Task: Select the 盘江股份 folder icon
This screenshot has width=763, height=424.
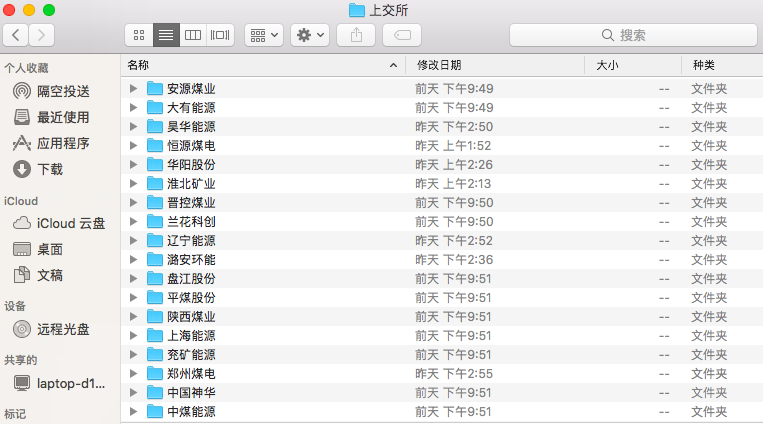Action: 155,278
